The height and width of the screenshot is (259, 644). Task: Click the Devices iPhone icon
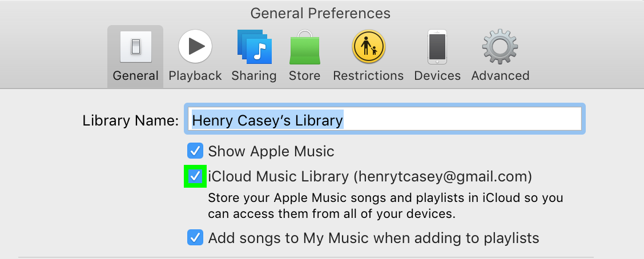(437, 47)
